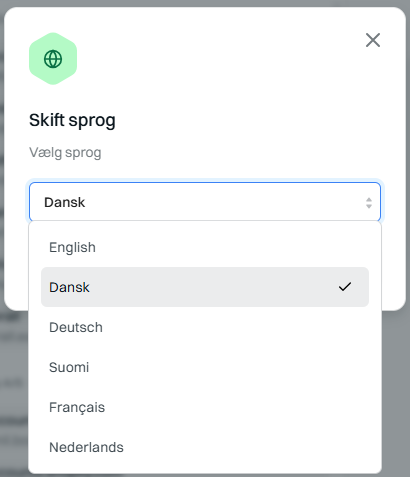
Task: Close the Skift sprog dialog with X
Action: 373,40
